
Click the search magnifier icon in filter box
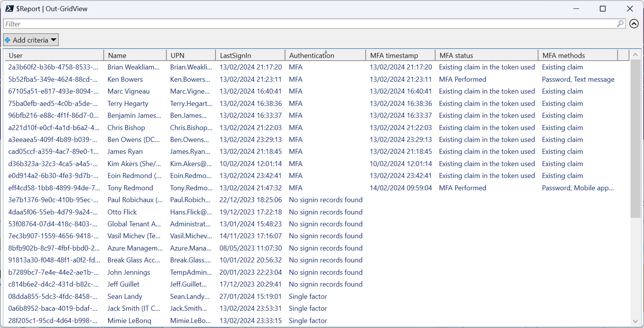pyautogui.click(x=620, y=24)
